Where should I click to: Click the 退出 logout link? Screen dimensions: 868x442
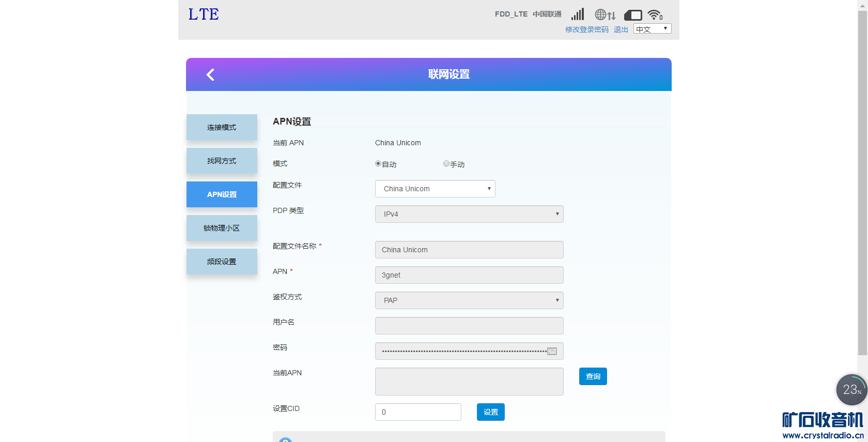[621, 29]
